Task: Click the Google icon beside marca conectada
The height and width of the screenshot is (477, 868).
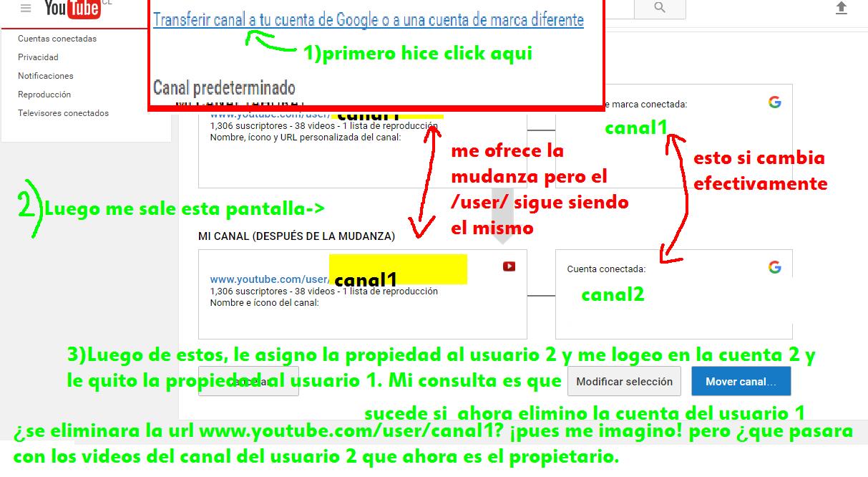Action: (774, 102)
